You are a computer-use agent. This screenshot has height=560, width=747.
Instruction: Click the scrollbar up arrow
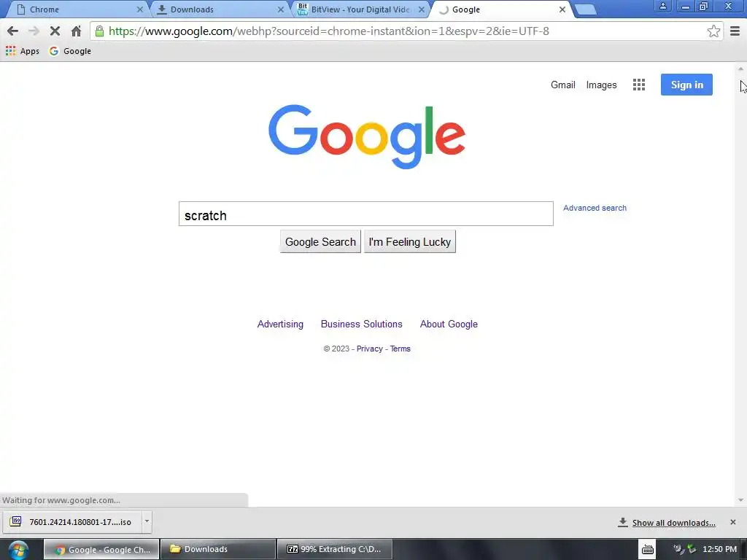pos(741,69)
